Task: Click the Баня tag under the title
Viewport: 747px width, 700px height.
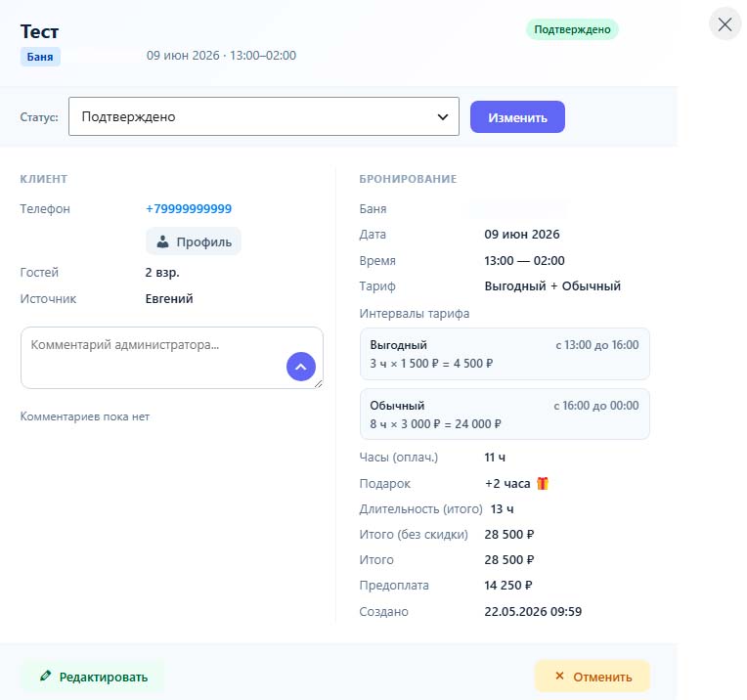Action: [40, 57]
